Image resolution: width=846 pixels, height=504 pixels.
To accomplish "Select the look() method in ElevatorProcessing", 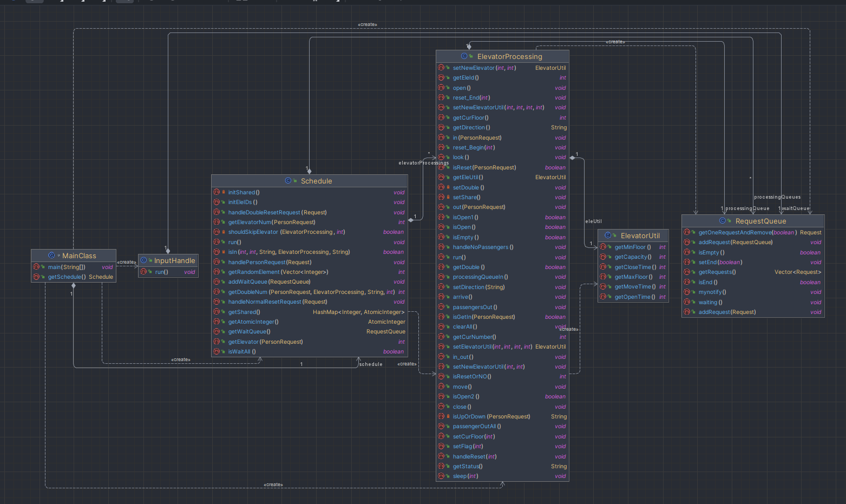I will tap(502, 158).
